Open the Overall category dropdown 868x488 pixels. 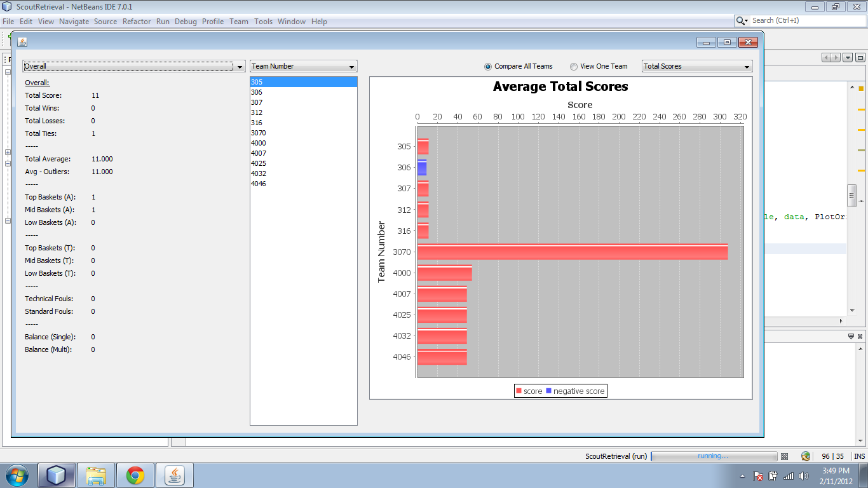(x=133, y=66)
